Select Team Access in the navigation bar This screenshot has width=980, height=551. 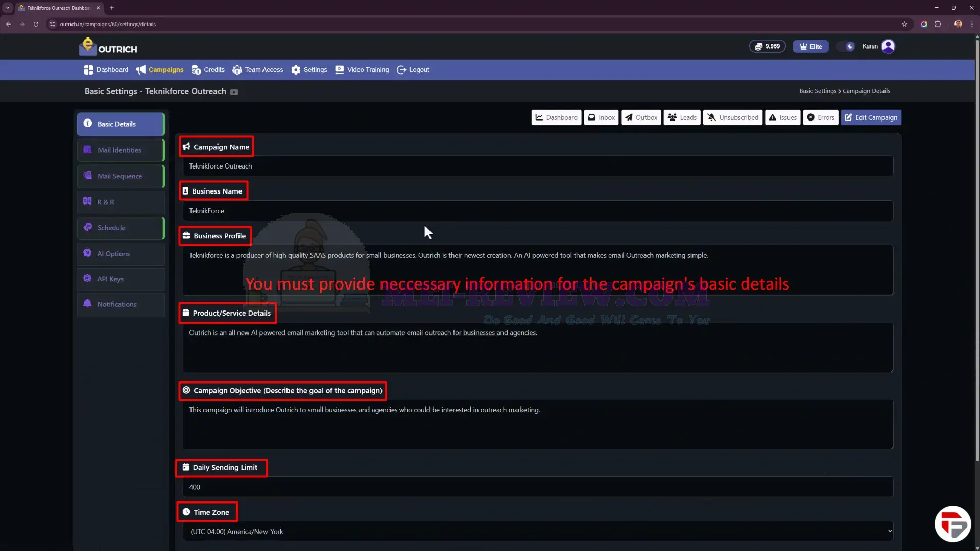tap(258, 70)
